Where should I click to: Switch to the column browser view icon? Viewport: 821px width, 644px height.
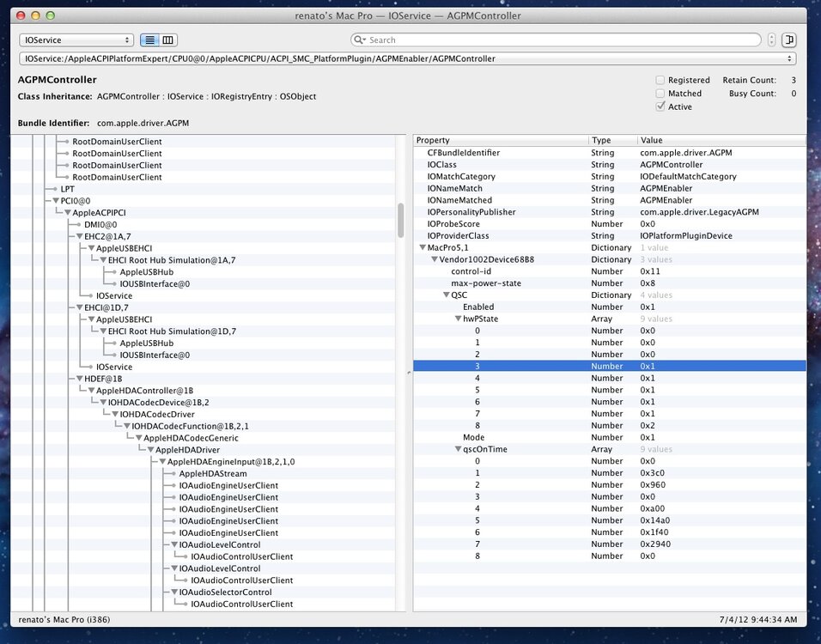[168, 40]
